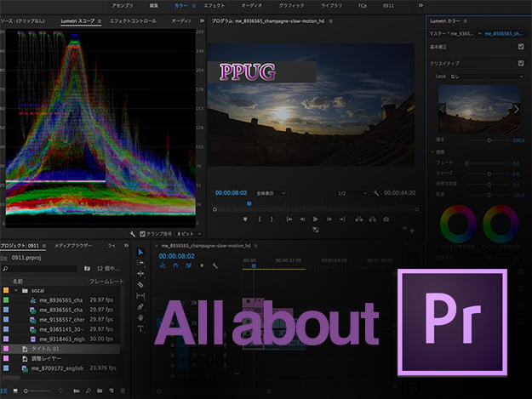Select the Type tool
Viewport: 532px width, 399px height.
141,328
